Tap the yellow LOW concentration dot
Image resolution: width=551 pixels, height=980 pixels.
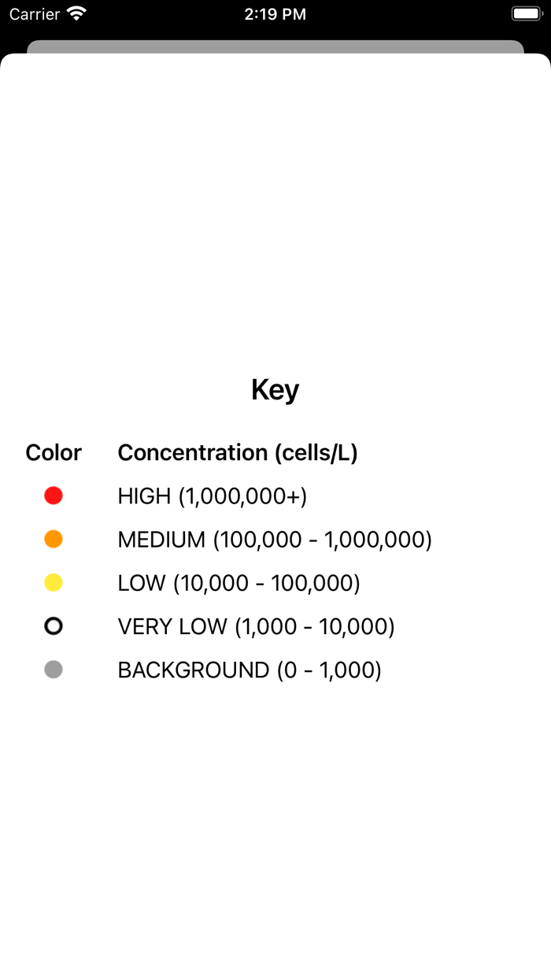pos(54,583)
